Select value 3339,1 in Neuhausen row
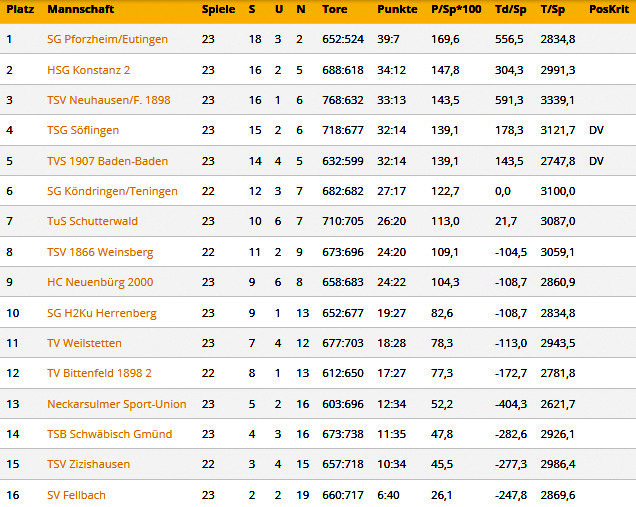The width and height of the screenshot is (636, 507). click(x=557, y=100)
